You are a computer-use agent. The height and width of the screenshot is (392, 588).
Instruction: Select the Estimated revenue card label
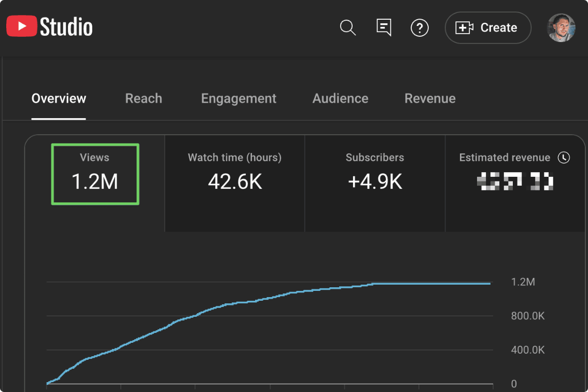504,158
